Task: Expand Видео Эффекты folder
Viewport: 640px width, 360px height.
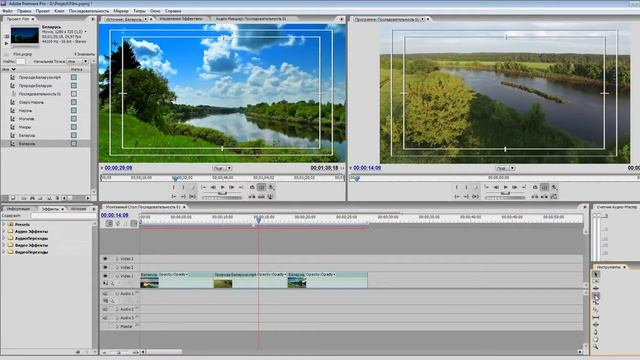Action: [4, 245]
